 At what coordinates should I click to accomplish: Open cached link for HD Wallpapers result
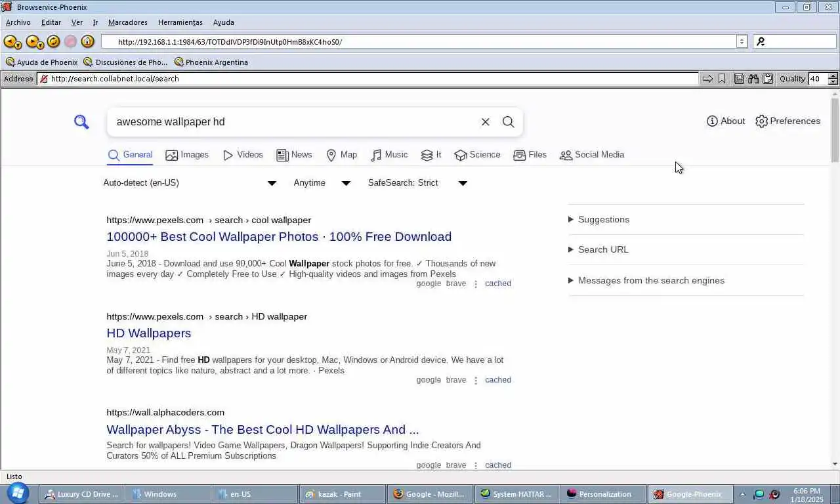498,381
